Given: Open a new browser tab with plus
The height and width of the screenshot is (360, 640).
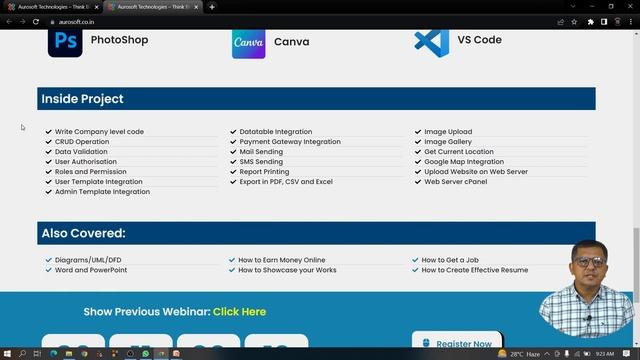Looking at the screenshot, I should [212, 7].
